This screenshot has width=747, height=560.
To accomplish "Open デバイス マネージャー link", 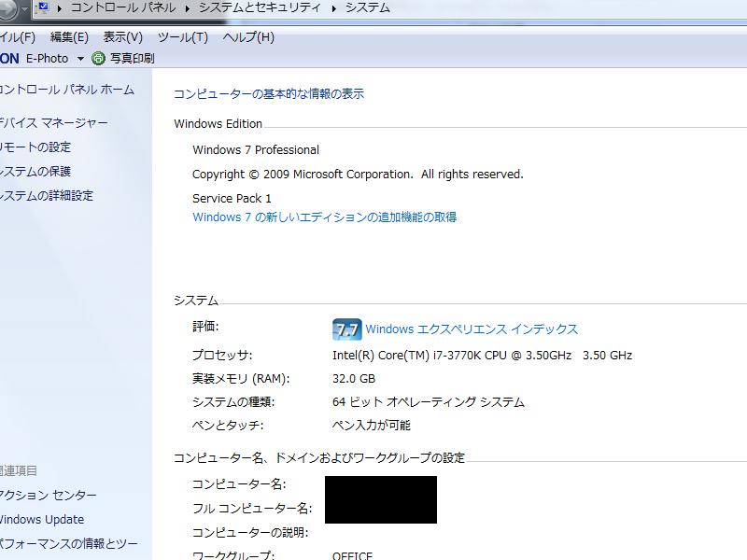I will [54, 123].
